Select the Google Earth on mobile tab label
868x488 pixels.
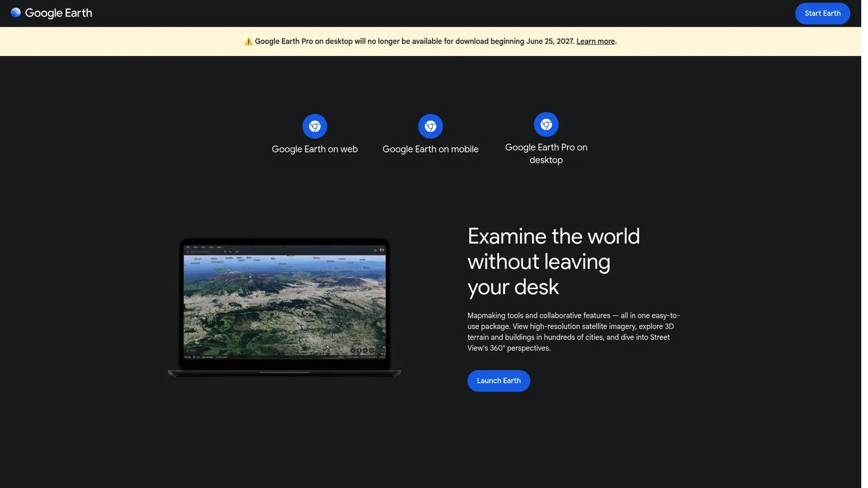click(431, 149)
